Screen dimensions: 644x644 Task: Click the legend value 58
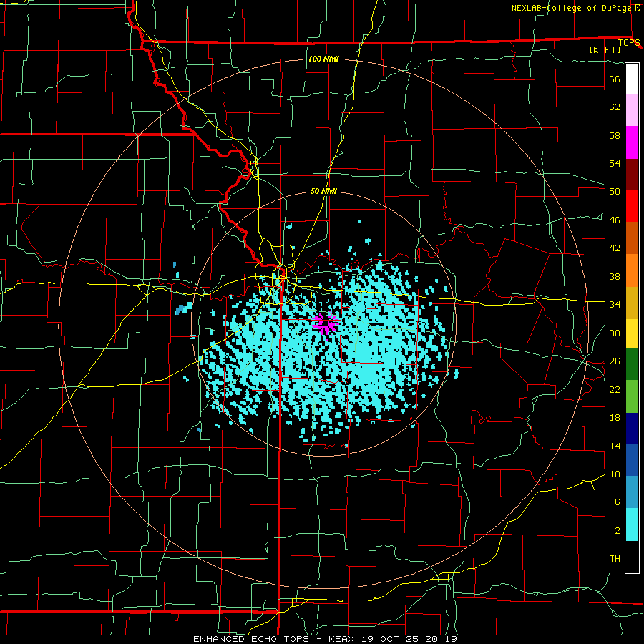615,135
